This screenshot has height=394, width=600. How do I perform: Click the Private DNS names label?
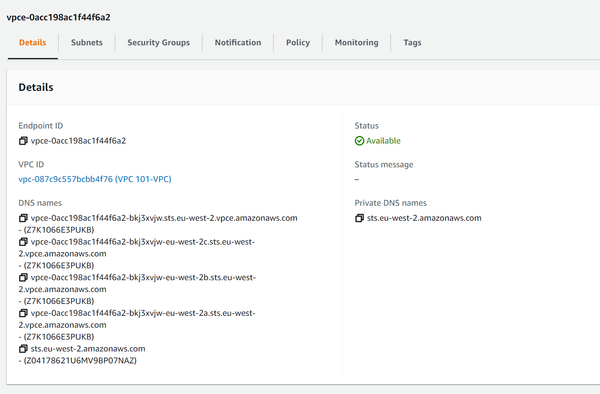[x=390, y=203]
